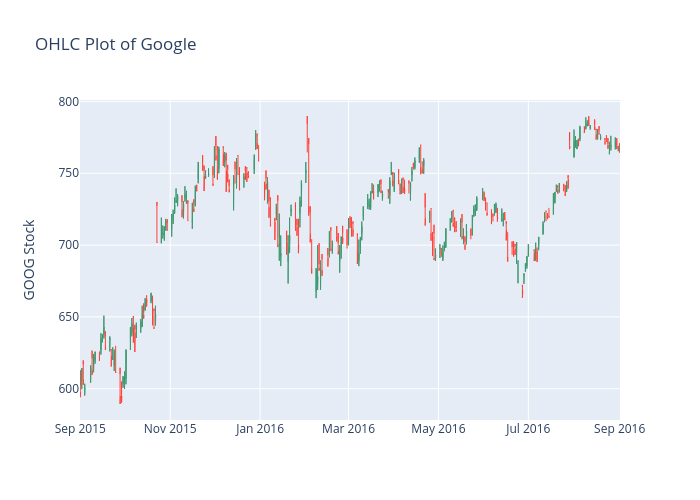
Task: Click the red bar dipping lowest before July 2016
Action: tap(522, 290)
